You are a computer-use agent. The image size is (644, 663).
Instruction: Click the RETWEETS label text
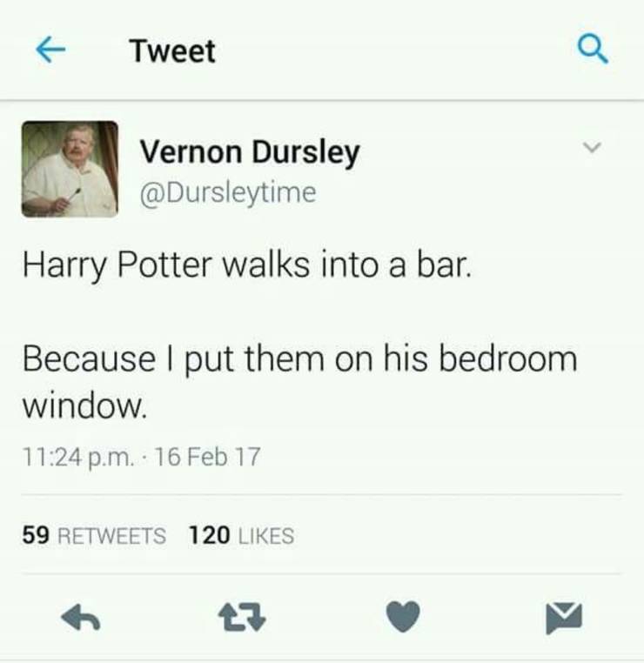111,536
